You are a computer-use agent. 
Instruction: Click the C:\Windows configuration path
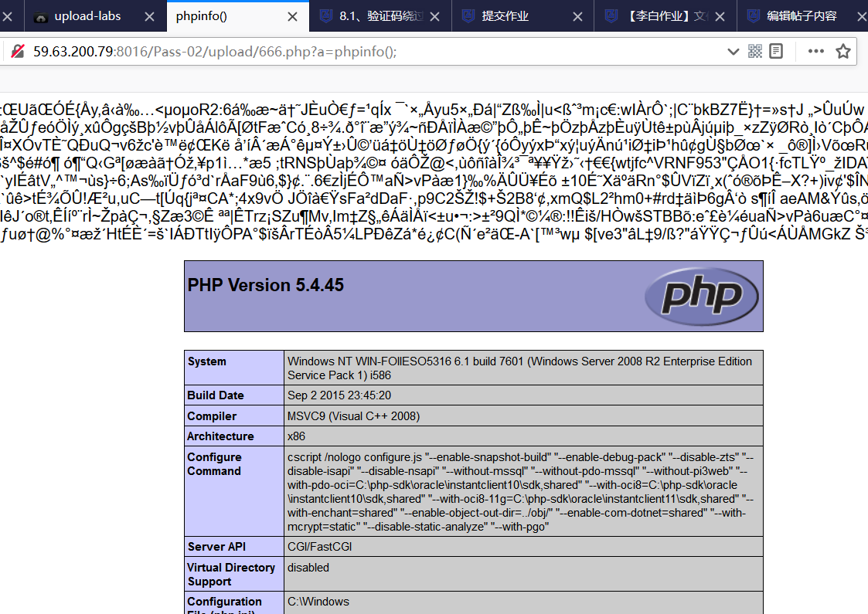click(318, 602)
